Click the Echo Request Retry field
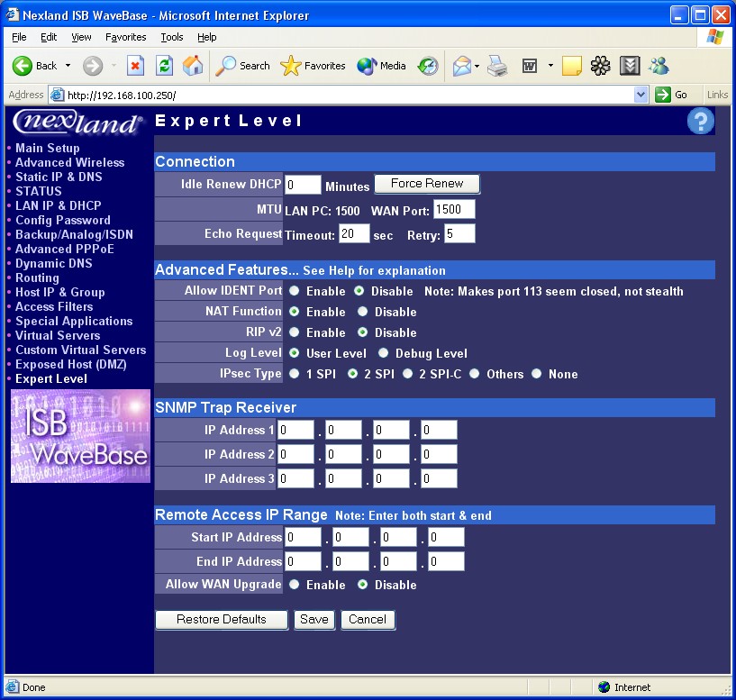 pos(460,234)
